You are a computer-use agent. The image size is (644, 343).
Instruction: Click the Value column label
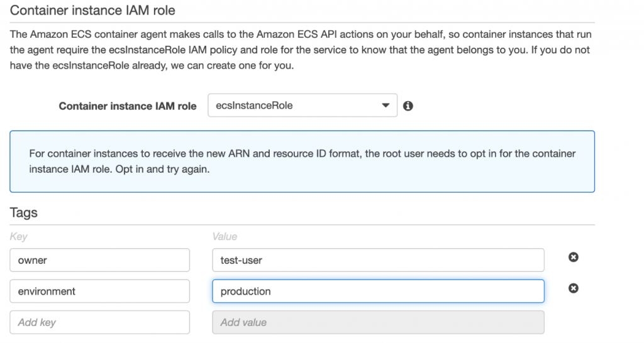(225, 236)
